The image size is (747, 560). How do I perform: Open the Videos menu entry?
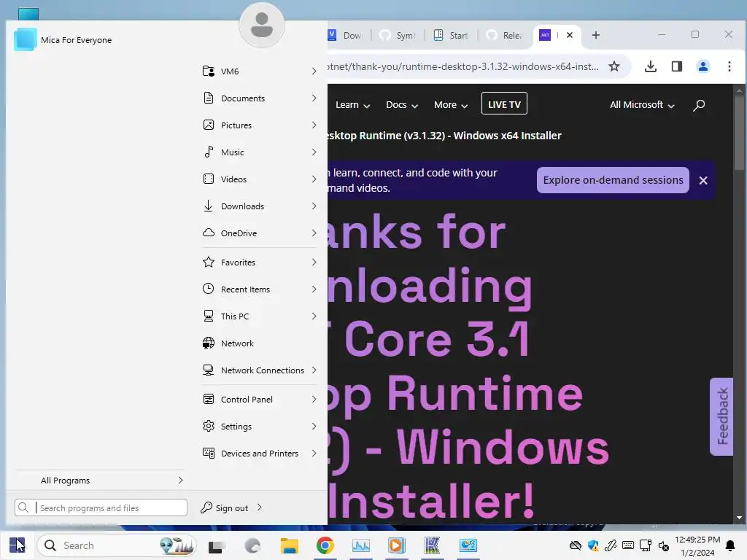coord(260,179)
